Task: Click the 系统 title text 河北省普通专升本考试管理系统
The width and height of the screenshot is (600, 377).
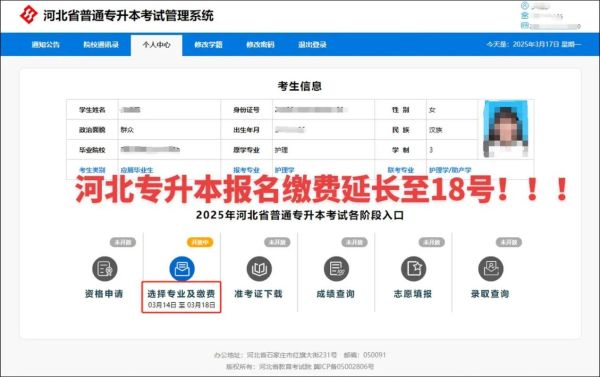Action: point(128,16)
